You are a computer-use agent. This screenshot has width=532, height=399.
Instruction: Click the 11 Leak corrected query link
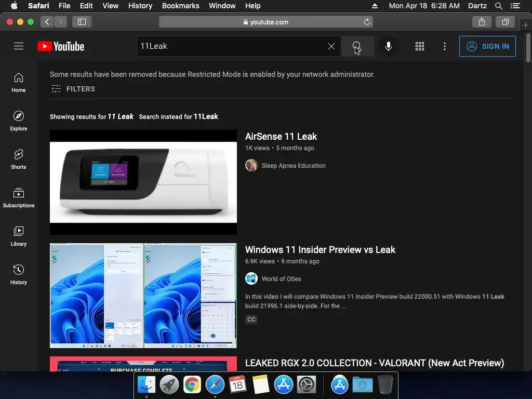121,116
